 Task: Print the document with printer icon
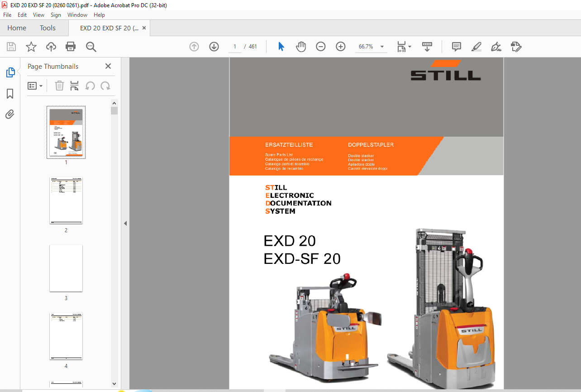[71, 47]
